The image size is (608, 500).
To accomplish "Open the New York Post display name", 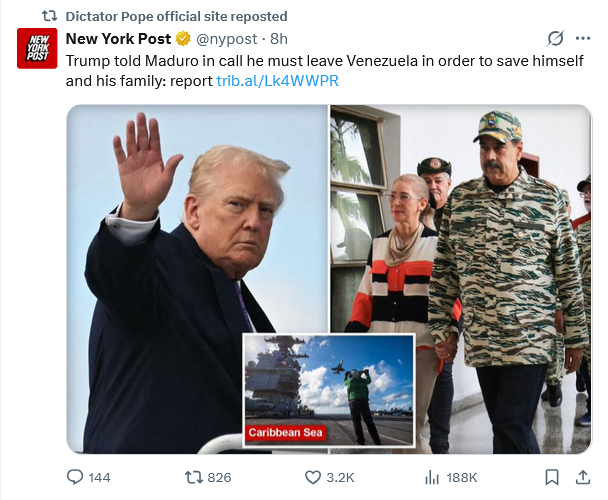I will (118, 39).
